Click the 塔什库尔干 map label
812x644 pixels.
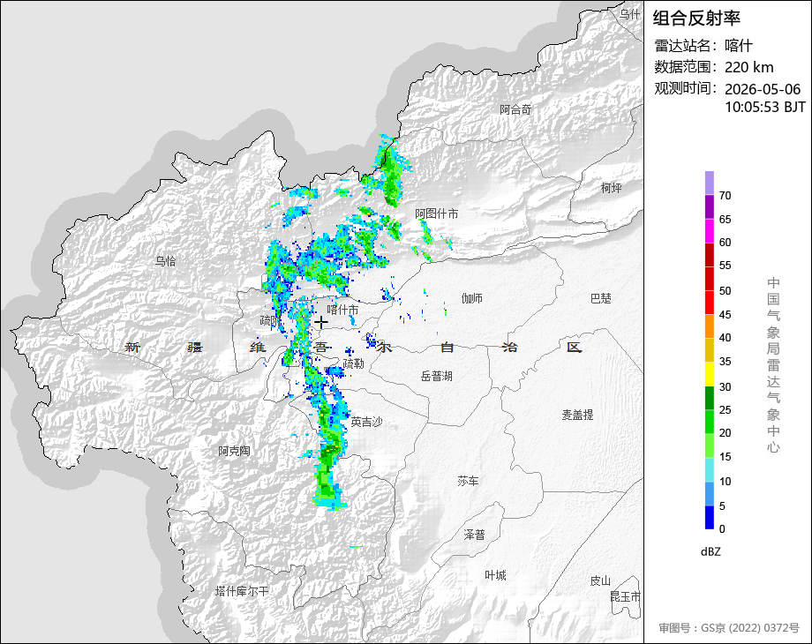point(242,591)
